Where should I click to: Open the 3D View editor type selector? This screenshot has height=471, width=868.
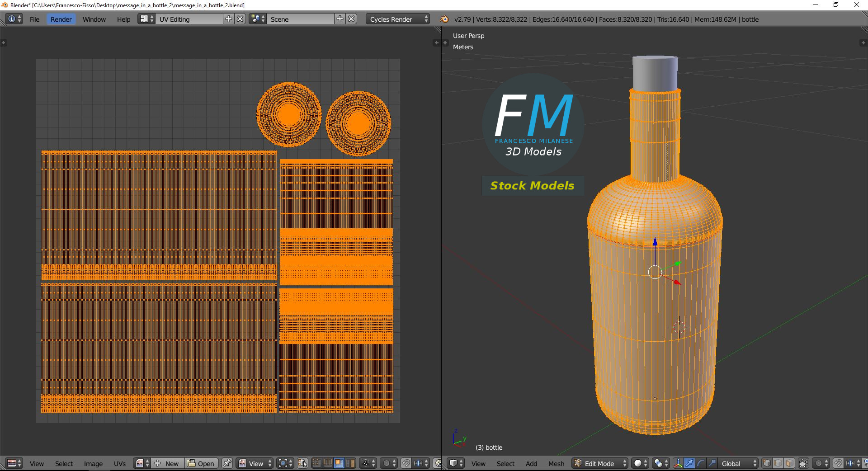coord(456,463)
